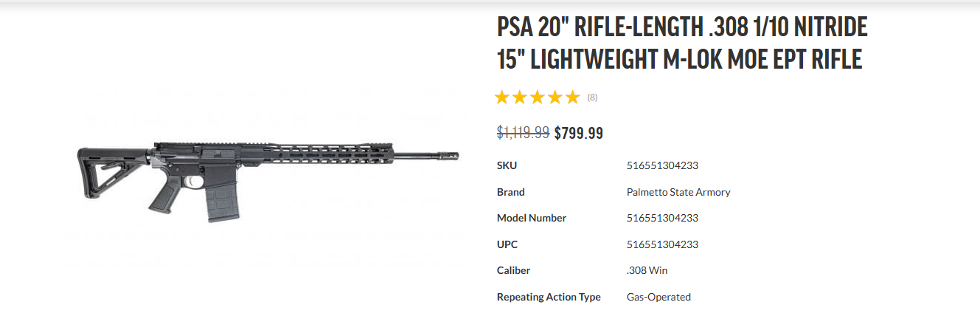Click the .308 Win caliber value
Image resolution: width=980 pixels, height=319 pixels.
pos(647,271)
